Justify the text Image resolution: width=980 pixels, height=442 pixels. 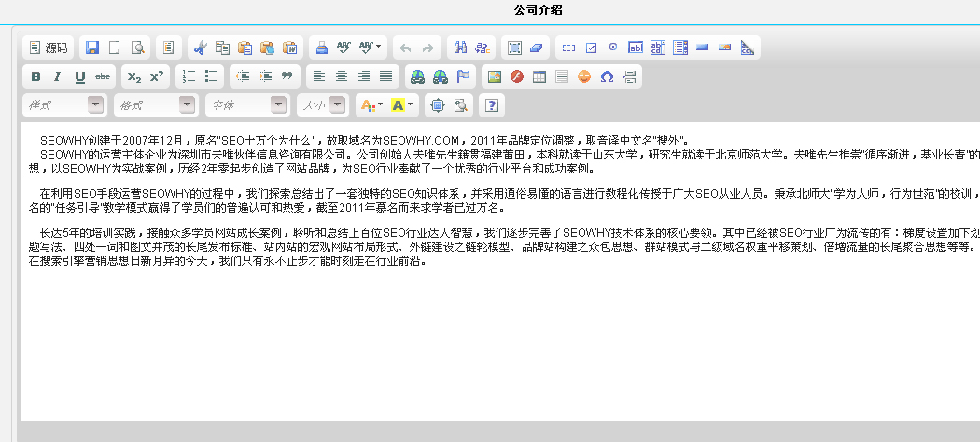coord(386,76)
